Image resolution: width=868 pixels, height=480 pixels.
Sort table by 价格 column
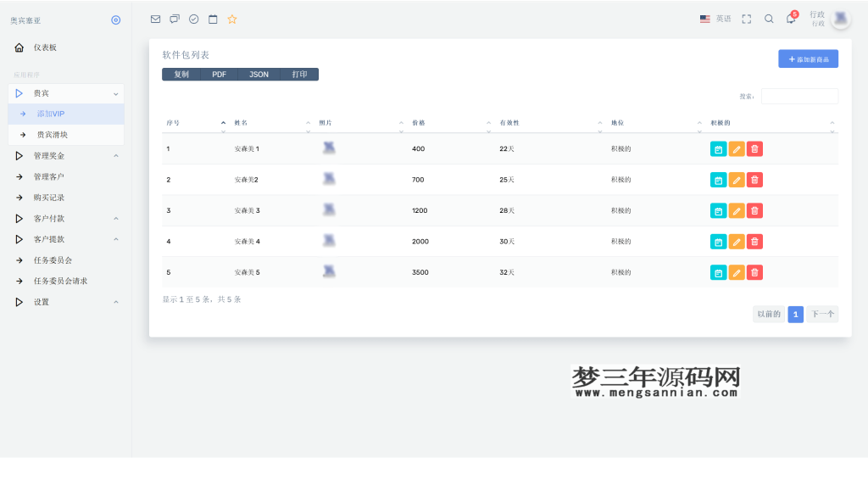(x=451, y=123)
